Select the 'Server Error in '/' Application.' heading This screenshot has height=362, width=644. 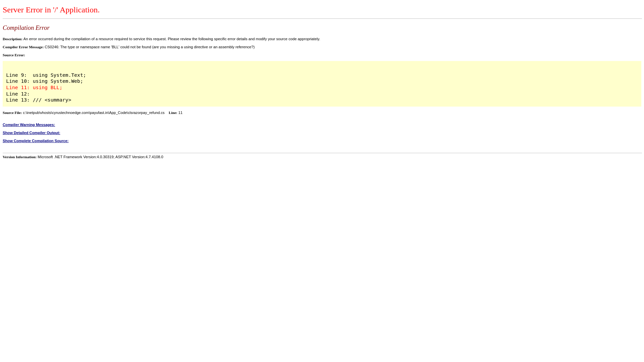click(x=51, y=10)
